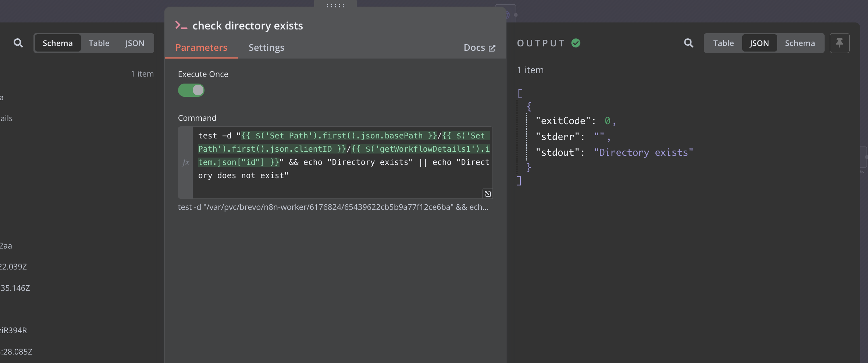Click the resolved command preview text
Image resolution: width=868 pixels, height=363 pixels.
[x=333, y=207]
